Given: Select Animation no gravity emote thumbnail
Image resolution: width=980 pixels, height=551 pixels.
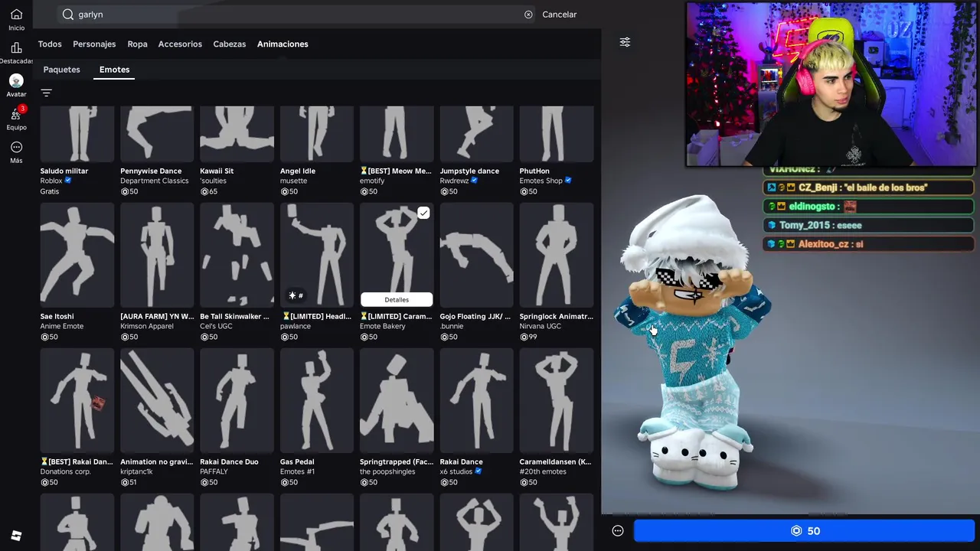Looking at the screenshot, I should [157, 400].
